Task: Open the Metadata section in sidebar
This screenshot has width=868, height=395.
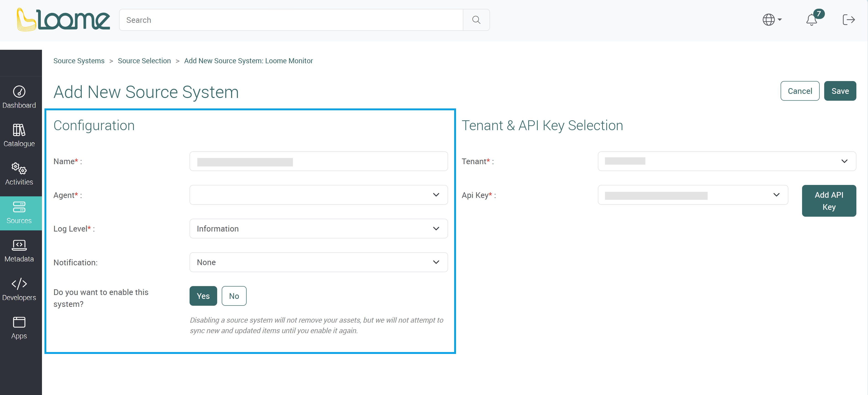Action: (x=19, y=251)
